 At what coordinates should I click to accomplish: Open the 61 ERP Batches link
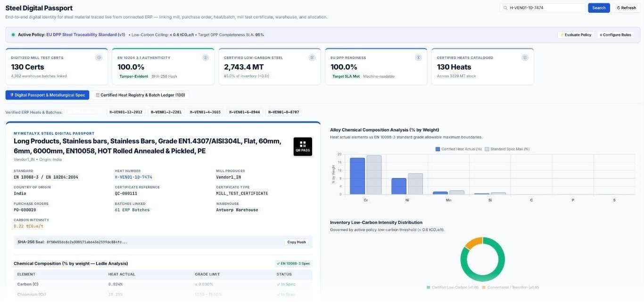[132, 210]
